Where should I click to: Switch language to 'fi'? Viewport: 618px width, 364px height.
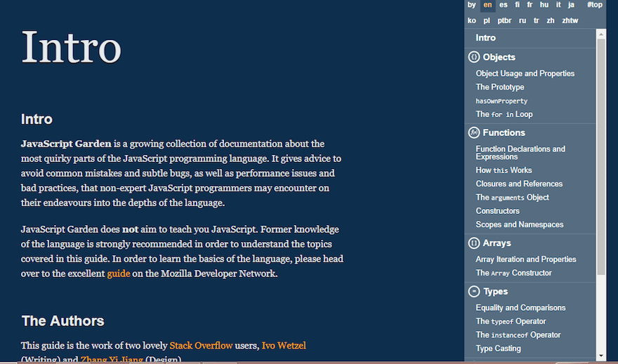[517, 5]
